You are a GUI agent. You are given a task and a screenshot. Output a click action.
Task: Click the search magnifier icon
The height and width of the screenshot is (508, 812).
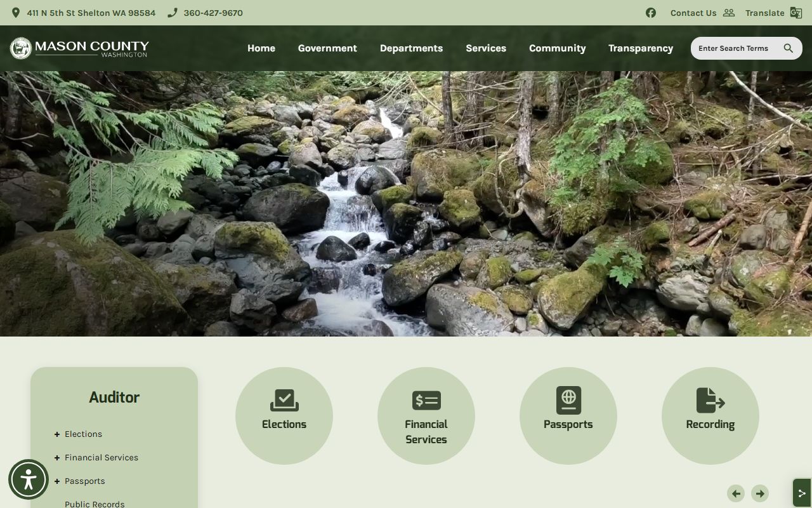789,48
